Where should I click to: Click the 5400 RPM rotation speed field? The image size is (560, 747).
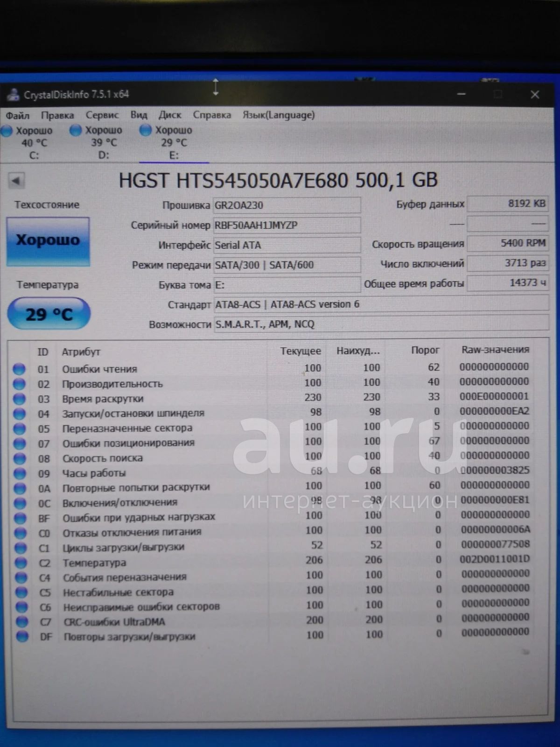507,243
